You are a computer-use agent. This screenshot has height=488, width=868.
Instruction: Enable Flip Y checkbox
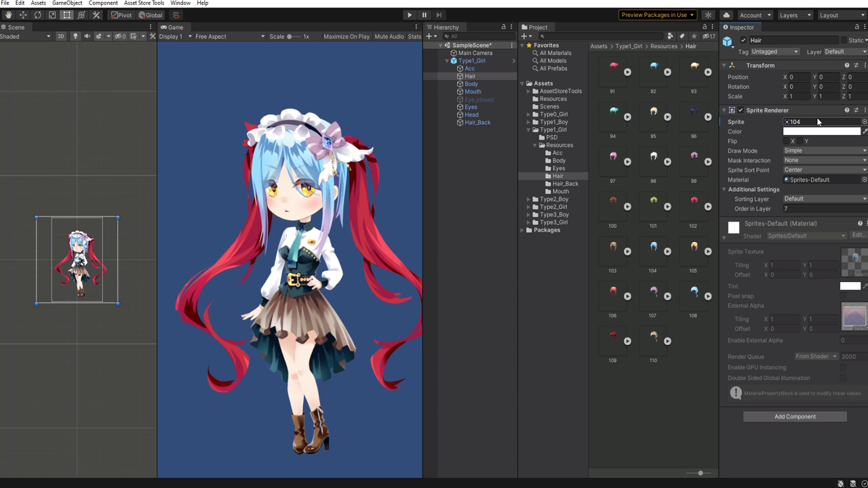(x=800, y=141)
